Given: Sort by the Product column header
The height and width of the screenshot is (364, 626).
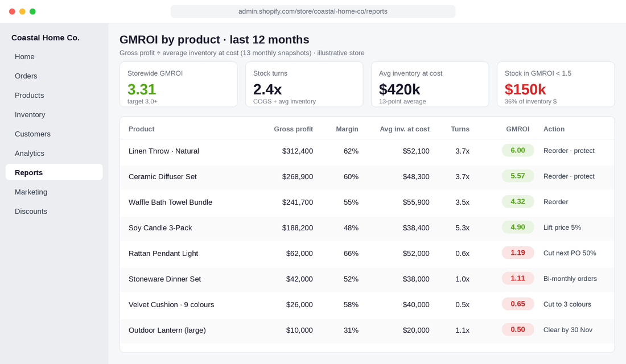Looking at the screenshot, I should click(141, 129).
